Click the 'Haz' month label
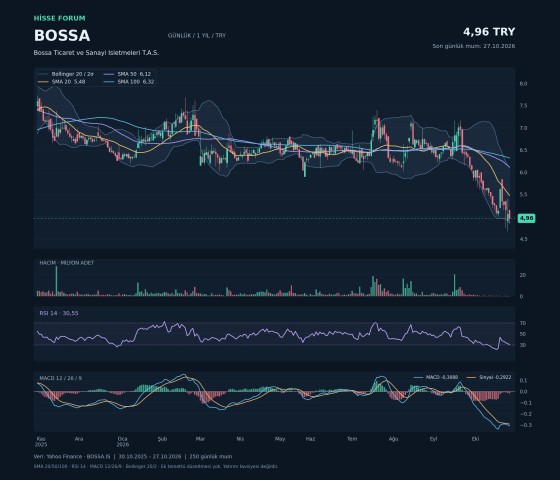Image resolution: width=560 pixels, height=480 pixels. pyautogui.click(x=310, y=439)
